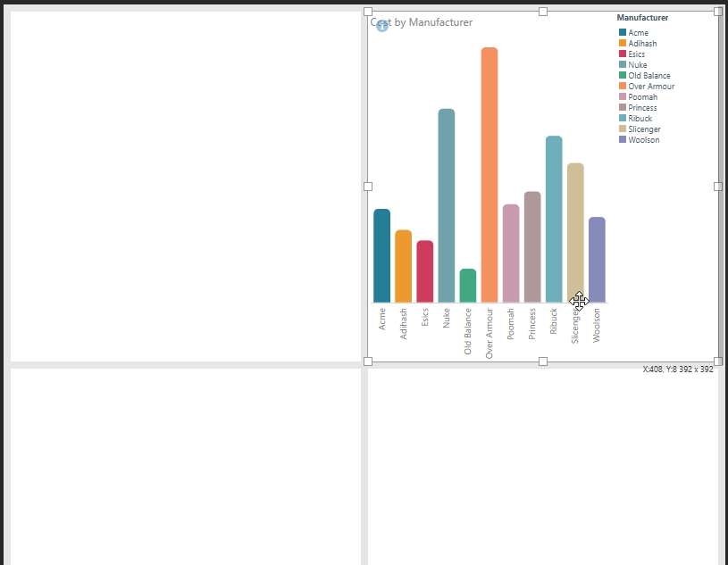Screen dimensions: 728x565
Task: Click Slicenger legend color swatch
Action: [x=622, y=129]
